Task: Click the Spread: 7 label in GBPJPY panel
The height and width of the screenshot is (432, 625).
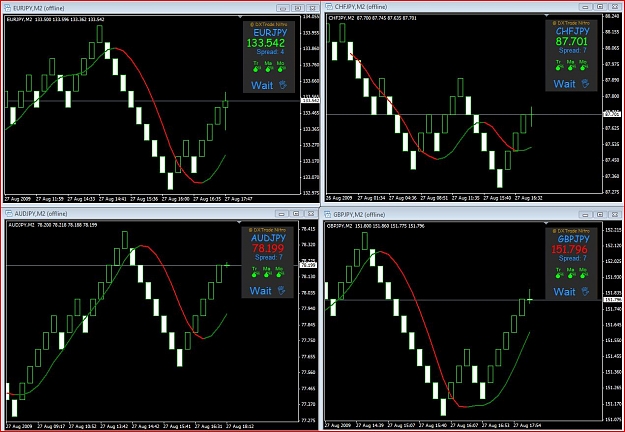Action: point(572,258)
